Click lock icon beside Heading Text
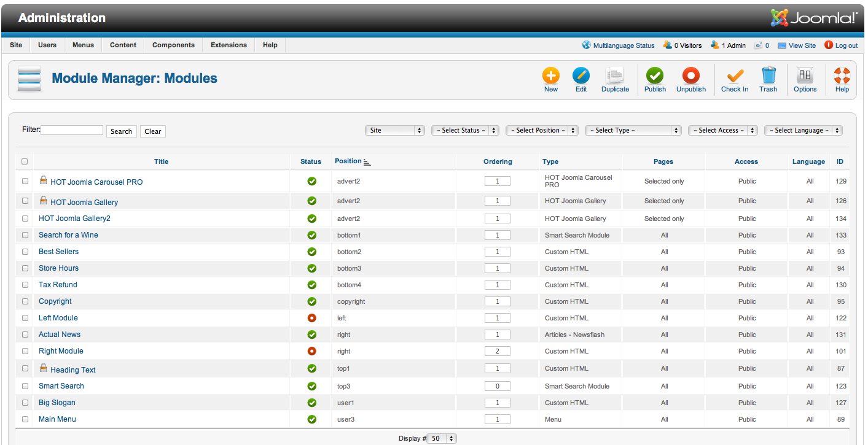Viewport: 868px width, 445px height. point(44,368)
